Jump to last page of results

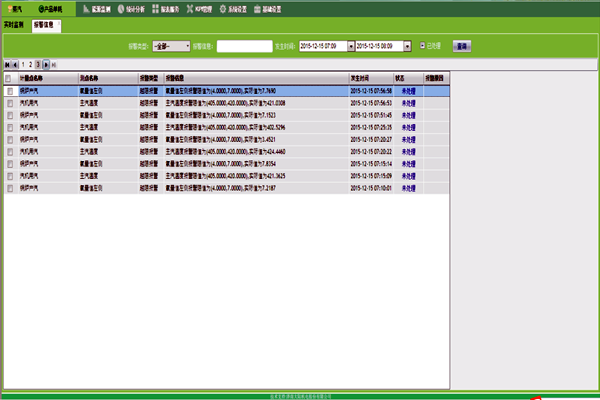53,63
